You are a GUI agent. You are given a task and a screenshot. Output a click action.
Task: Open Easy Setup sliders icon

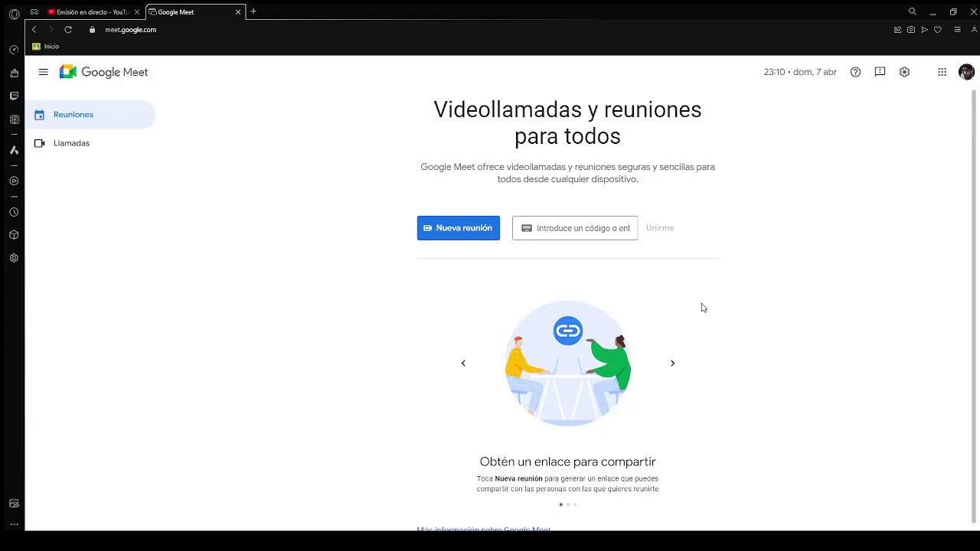(957, 30)
